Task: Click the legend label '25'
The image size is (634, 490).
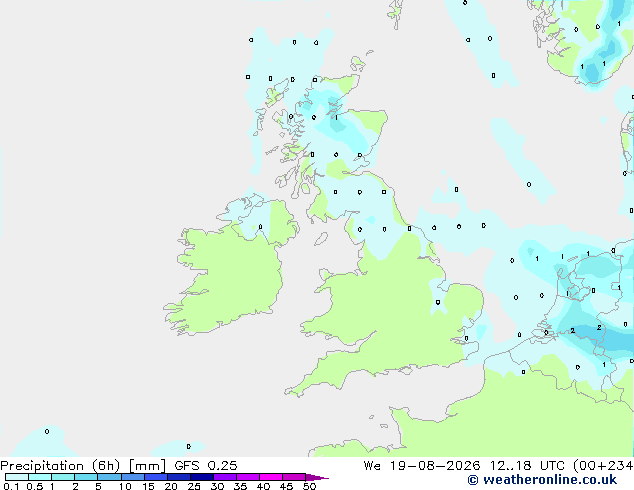Action: [194, 486]
